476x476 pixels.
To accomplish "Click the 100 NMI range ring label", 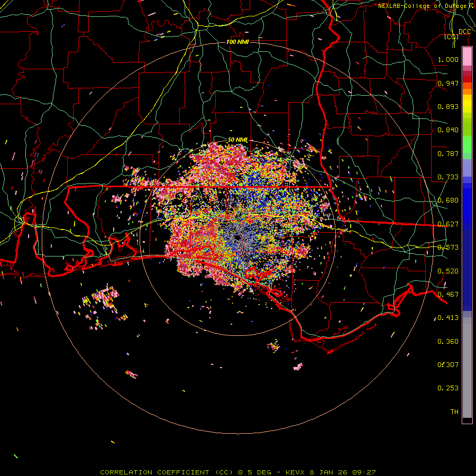I will click(x=237, y=42).
